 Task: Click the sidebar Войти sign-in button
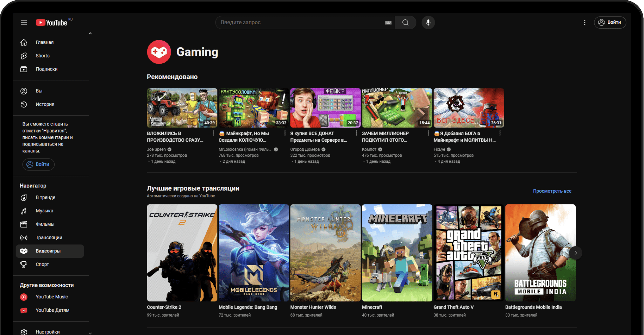tap(38, 164)
